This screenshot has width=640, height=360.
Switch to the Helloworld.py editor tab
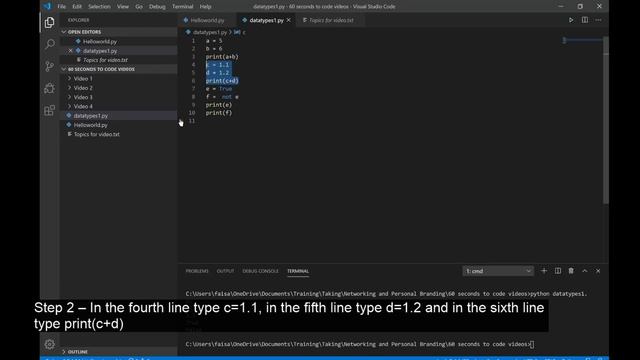[x=207, y=20]
